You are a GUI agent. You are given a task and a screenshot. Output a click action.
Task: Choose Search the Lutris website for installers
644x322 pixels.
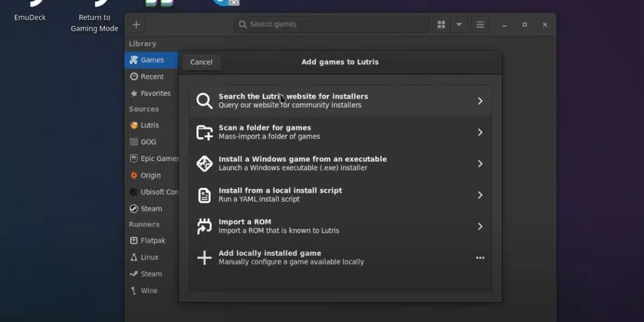[x=340, y=101]
